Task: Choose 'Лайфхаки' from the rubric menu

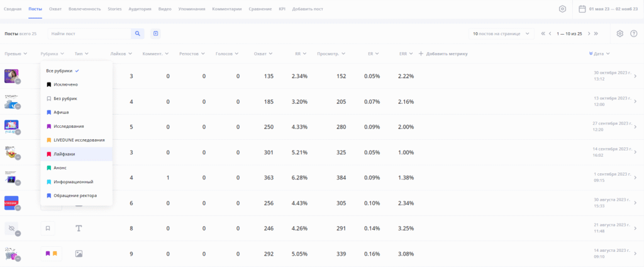Action: (x=65, y=154)
